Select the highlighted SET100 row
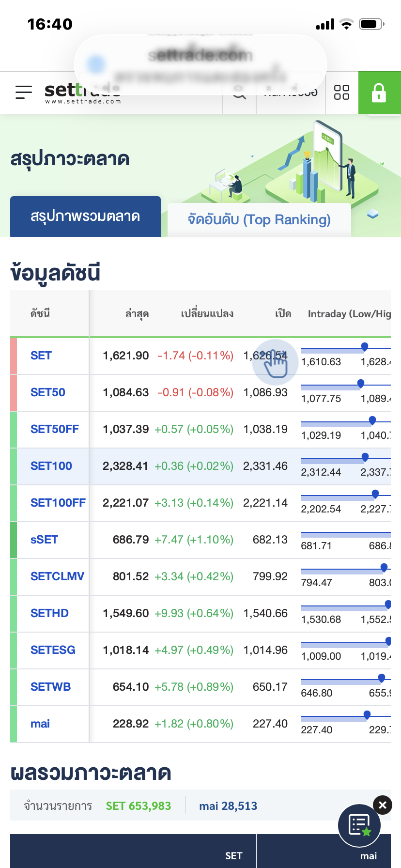Image resolution: width=401 pixels, height=868 pixels. click(200, 466)
